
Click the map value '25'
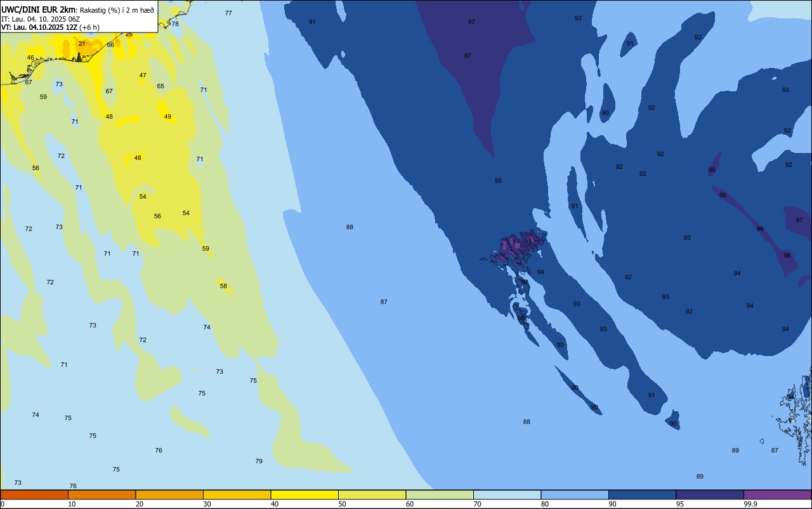click(x=129, y=34)
